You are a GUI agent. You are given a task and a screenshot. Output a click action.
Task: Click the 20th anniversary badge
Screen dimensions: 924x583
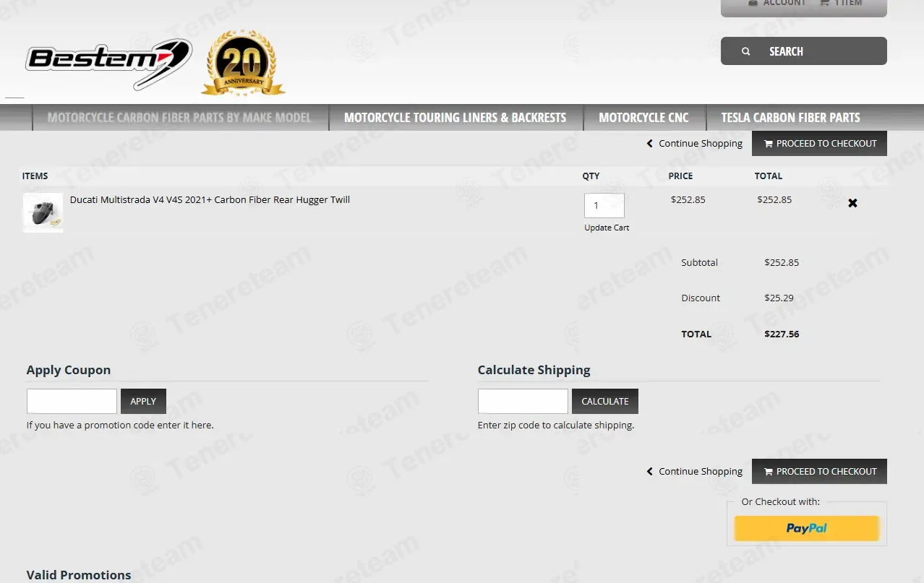click(243, 64)
